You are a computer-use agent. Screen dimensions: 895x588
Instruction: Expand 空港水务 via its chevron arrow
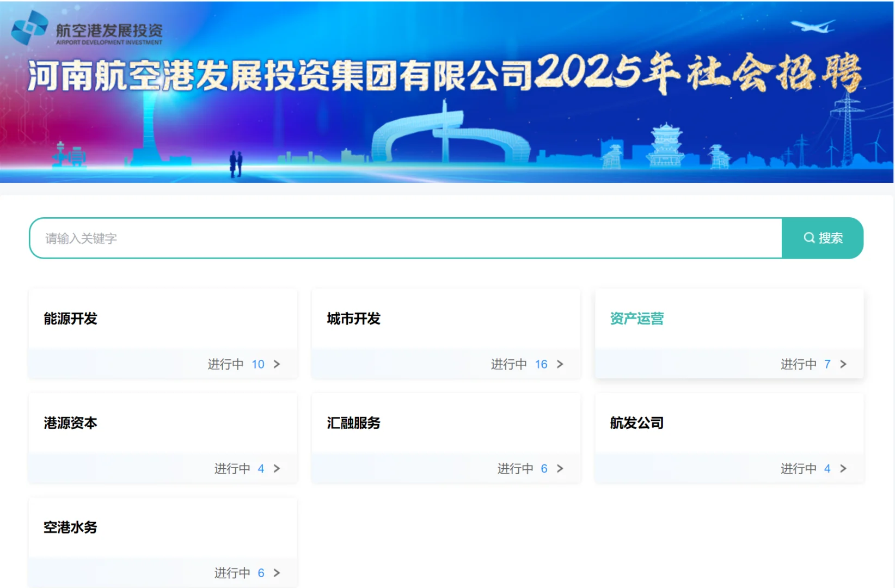click(277, 573)
